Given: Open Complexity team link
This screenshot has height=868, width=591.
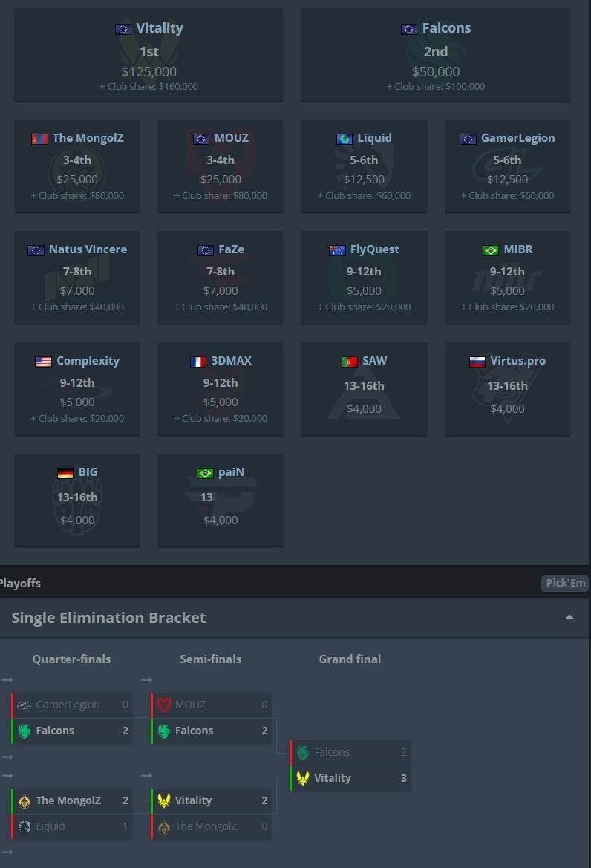Looking at the screenshot, I should pos(88,360).
